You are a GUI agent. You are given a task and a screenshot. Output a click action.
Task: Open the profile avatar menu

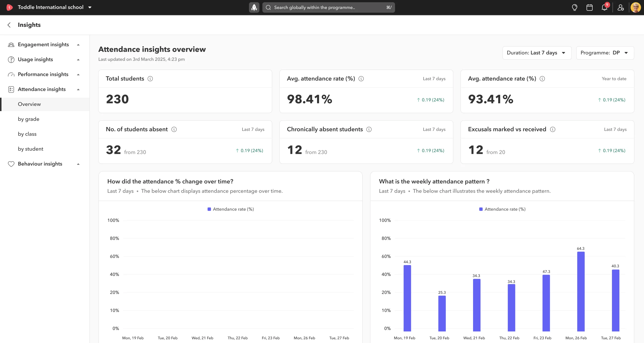click(636, 7)
